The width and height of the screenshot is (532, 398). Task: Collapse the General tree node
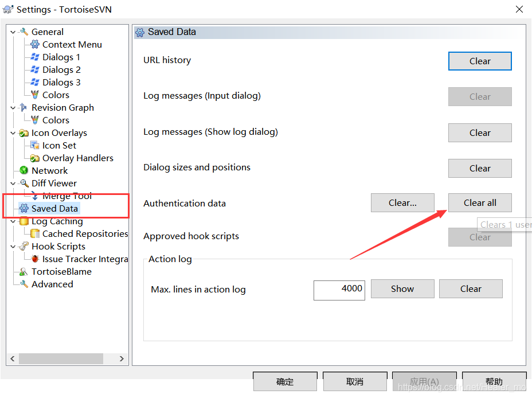point(13,32)
